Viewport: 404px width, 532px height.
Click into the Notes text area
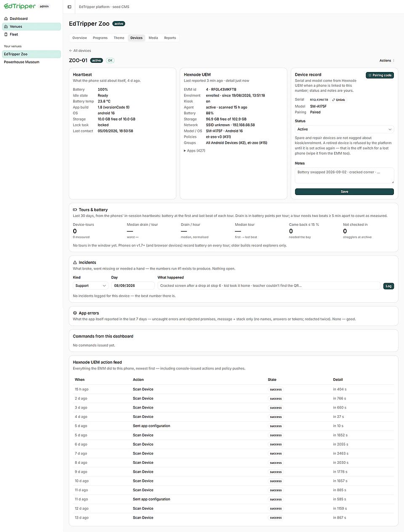[x=344, y=175]
